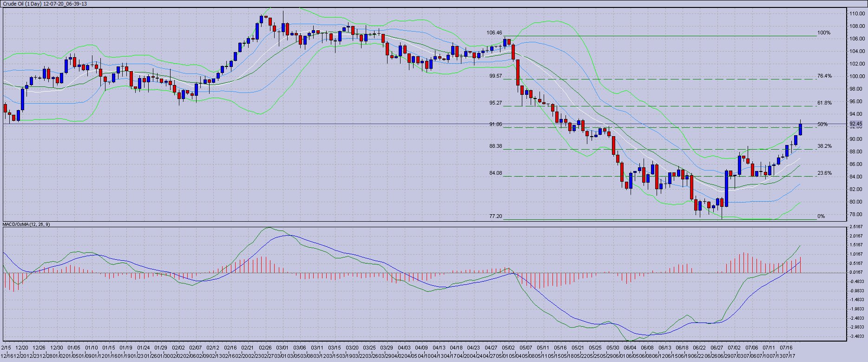Screen dimensions: 868x362
Task: Select the 77.20 Fibonacci low price label
Action: [x=495, y=217]
